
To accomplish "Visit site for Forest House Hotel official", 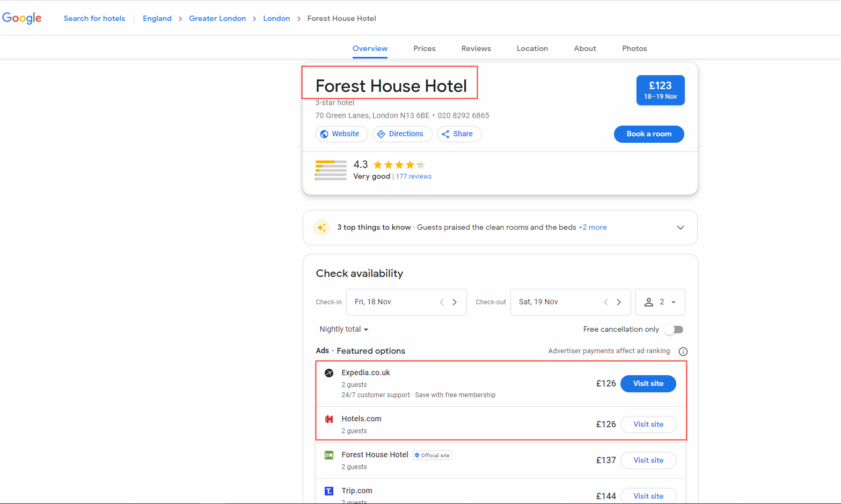I will (x=648, y=461).
